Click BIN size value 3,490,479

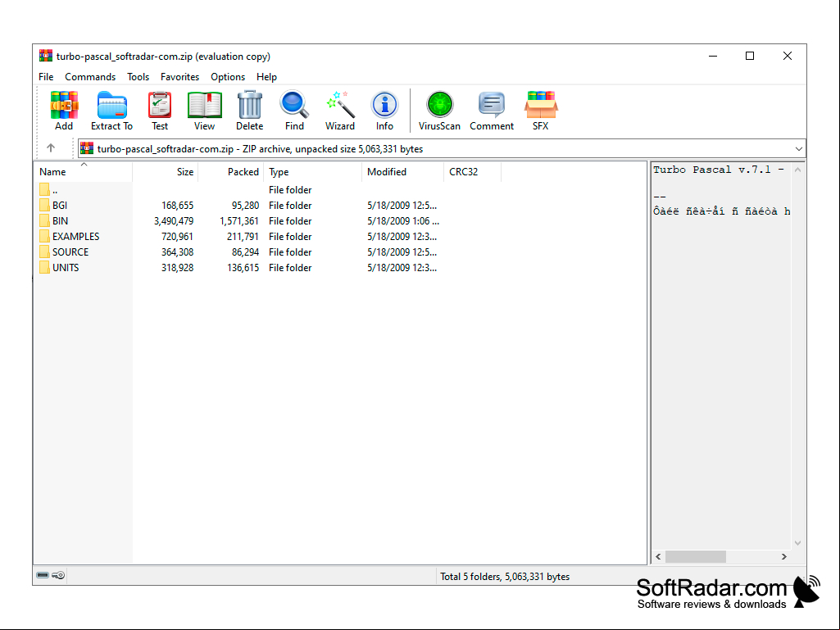coord(174,220)
